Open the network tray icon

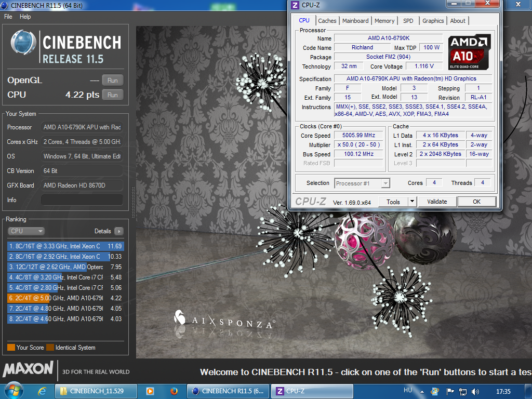(462, 392)
